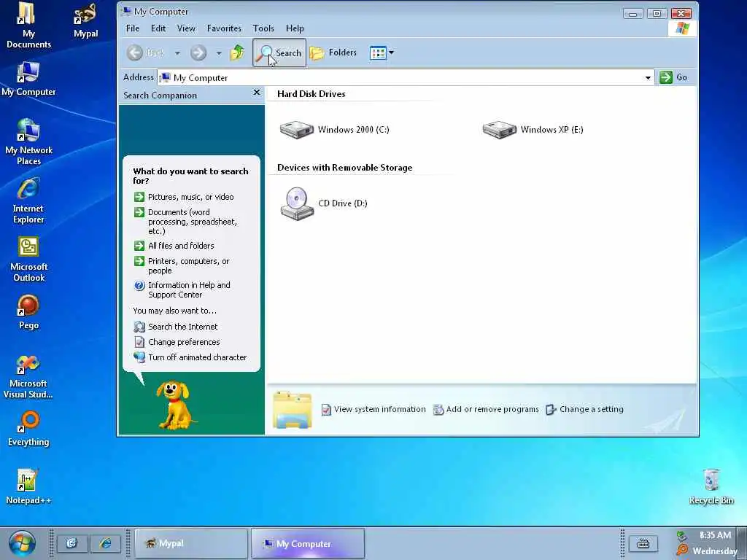Open the Forward history dropdown arrow
This screenshot has height=560, width=747.
(219, 52)
